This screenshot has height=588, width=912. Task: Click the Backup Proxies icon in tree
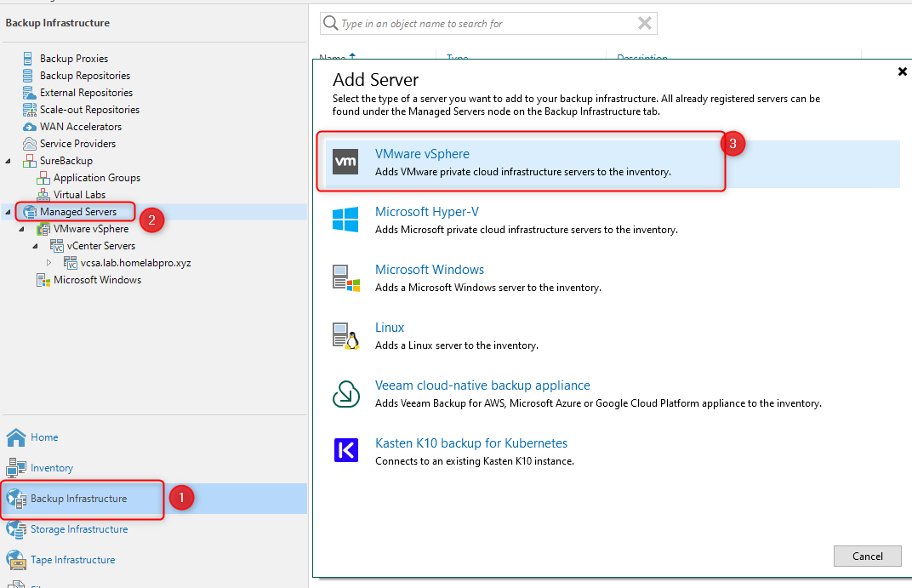29,59
